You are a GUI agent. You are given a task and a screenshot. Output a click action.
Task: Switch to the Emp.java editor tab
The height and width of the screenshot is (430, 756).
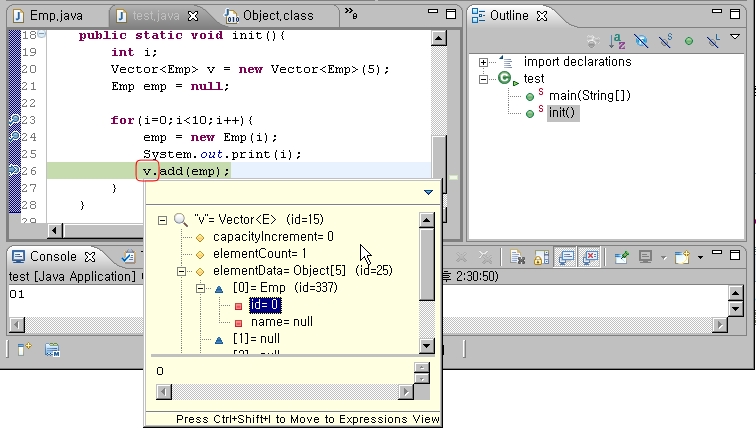pyautogui.click(x=56, y=16)
